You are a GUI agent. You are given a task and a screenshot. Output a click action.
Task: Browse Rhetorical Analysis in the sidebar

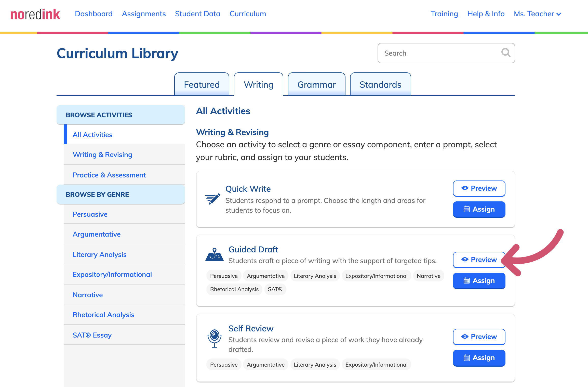pyautogui.click(x=124, y=315)
